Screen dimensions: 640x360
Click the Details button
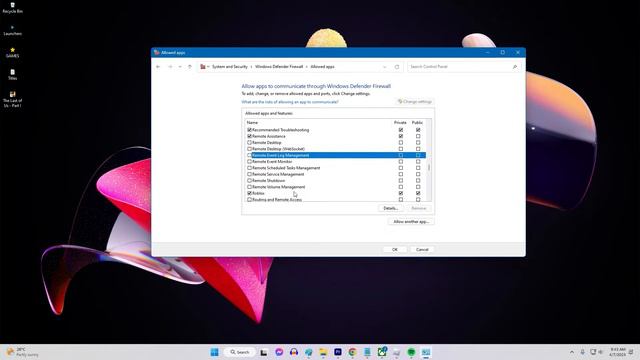coord(391,208)
